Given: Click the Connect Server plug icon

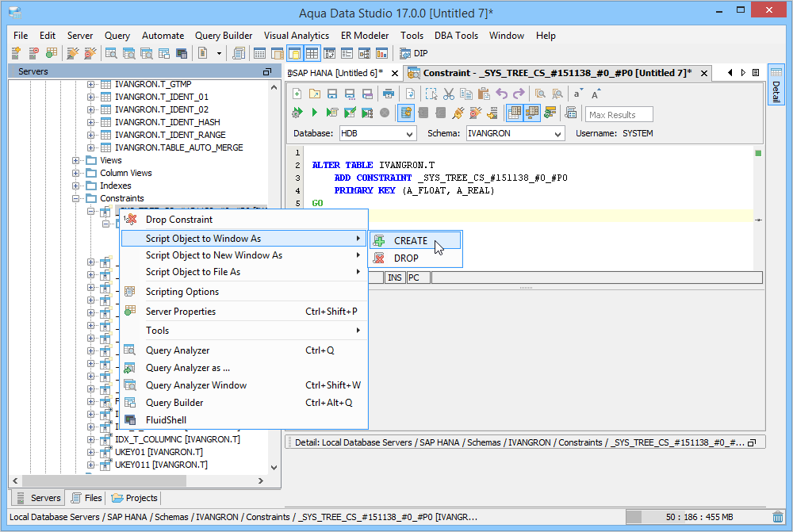Looking at the screenshot, I should pos(73,53).
